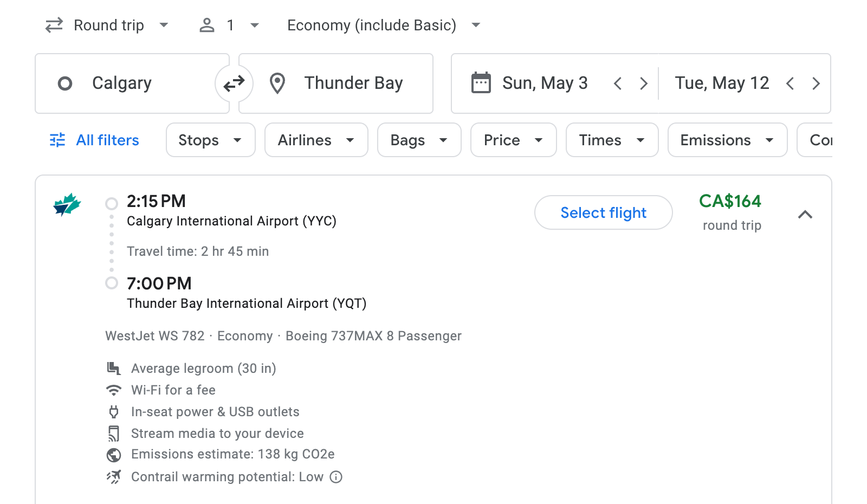Click the Select flight button

point(603,212)
